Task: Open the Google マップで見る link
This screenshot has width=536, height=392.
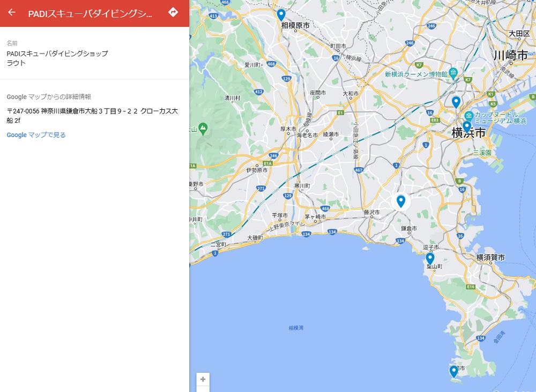Action: (36, 135)
